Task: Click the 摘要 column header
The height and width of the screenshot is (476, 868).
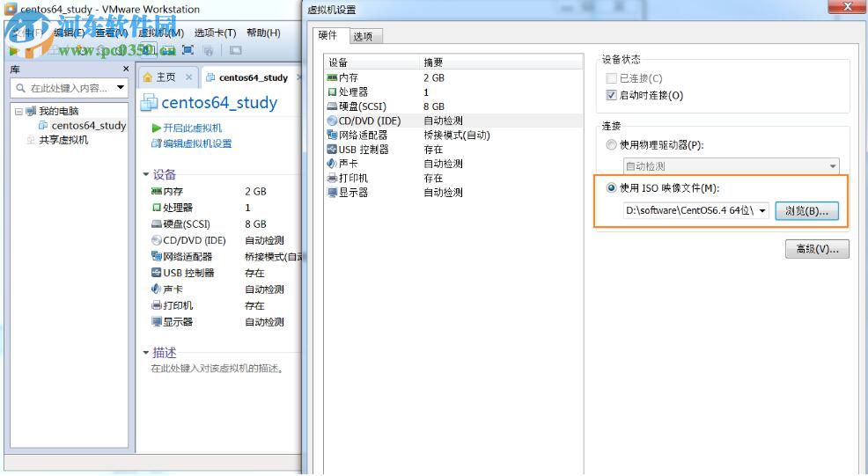Action: click(502, 62)
